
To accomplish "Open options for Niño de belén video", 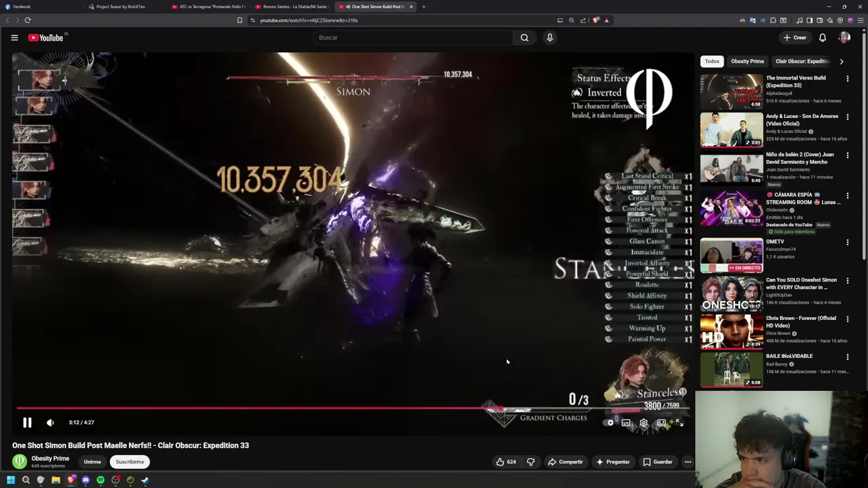I will [848, 155].
